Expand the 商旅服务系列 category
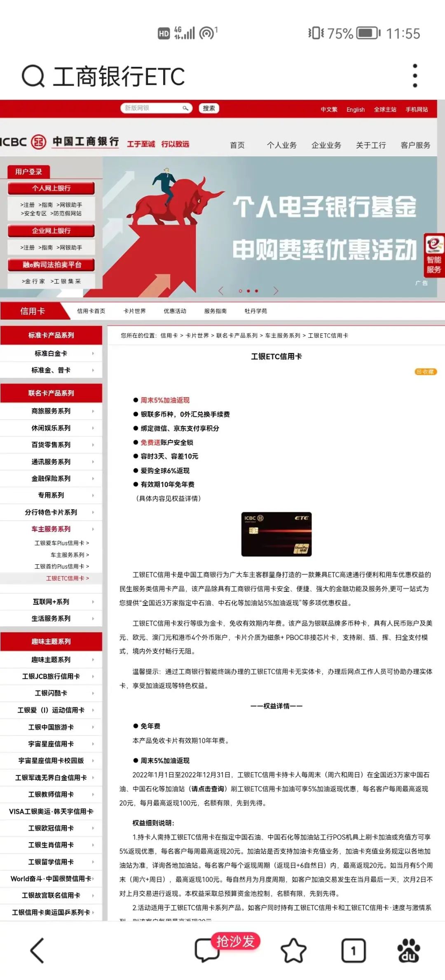Screen dimensions: 445x980 pos(51,411)
